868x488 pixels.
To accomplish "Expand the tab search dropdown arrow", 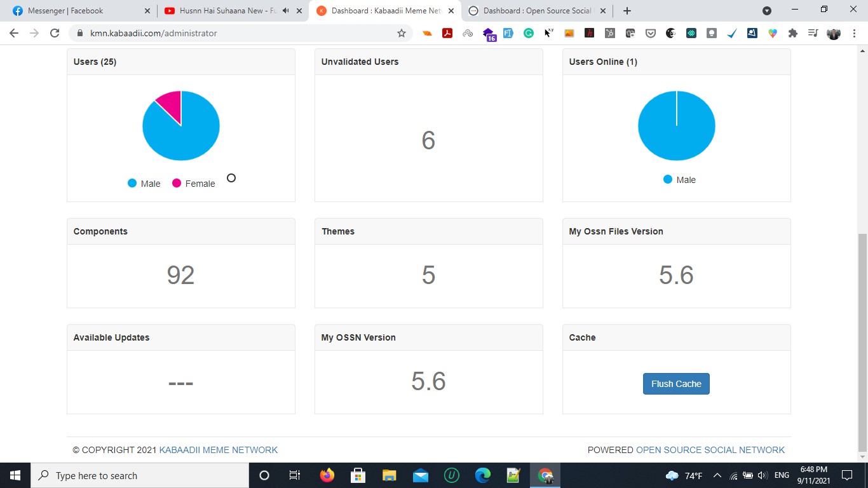I will tap(767, 11).
